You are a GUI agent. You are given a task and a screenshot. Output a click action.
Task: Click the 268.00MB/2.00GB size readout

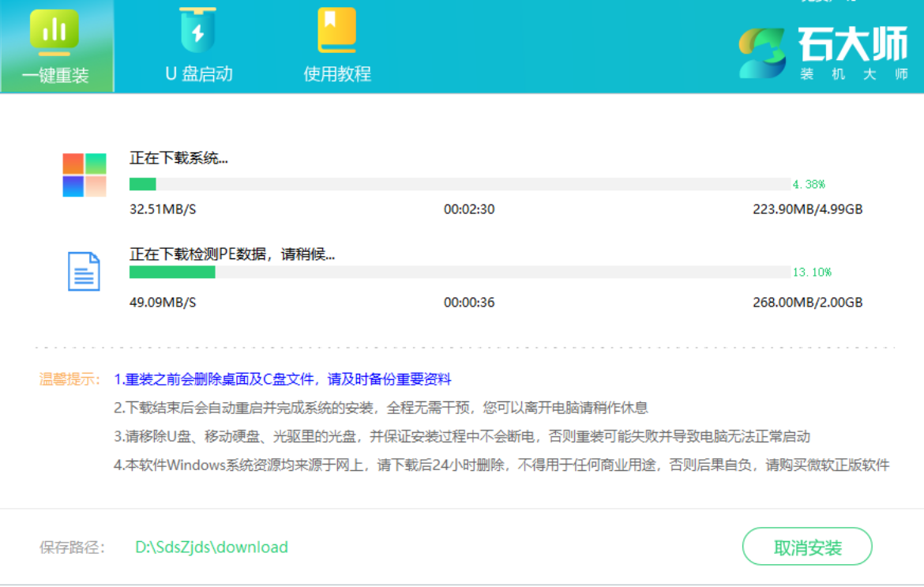[x=807, y=302]
